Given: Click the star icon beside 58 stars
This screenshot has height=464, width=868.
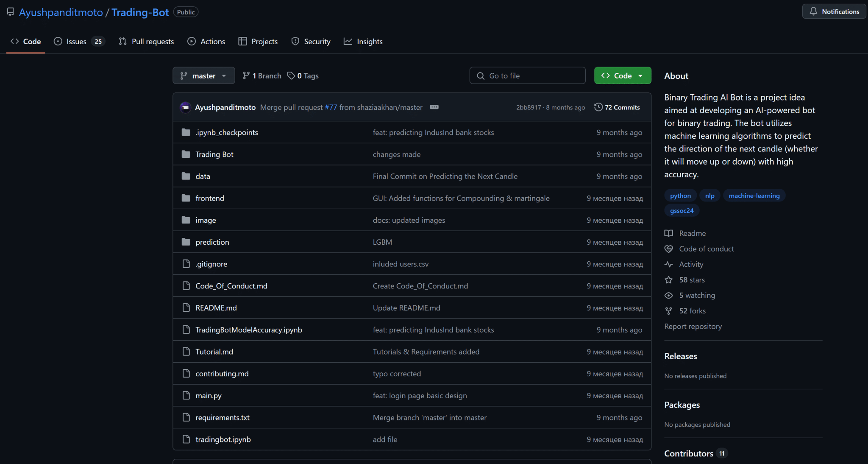Looking at the screenshot, I should (668, 280).
